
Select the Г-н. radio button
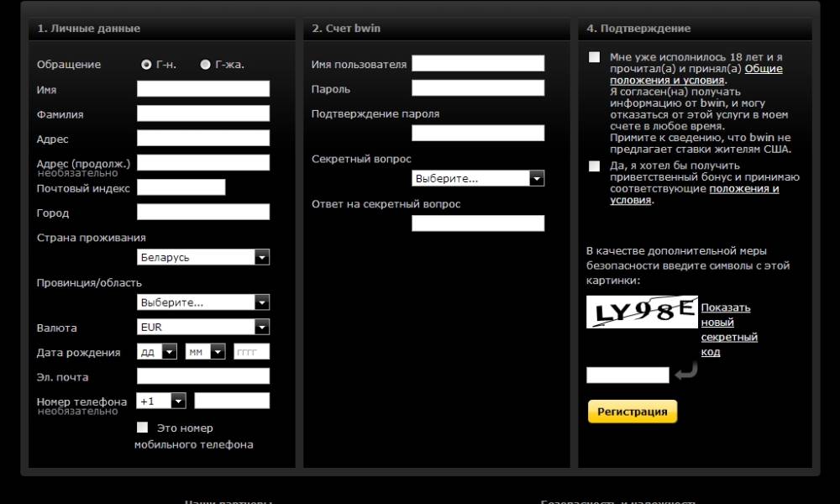(x=146, y=65)
